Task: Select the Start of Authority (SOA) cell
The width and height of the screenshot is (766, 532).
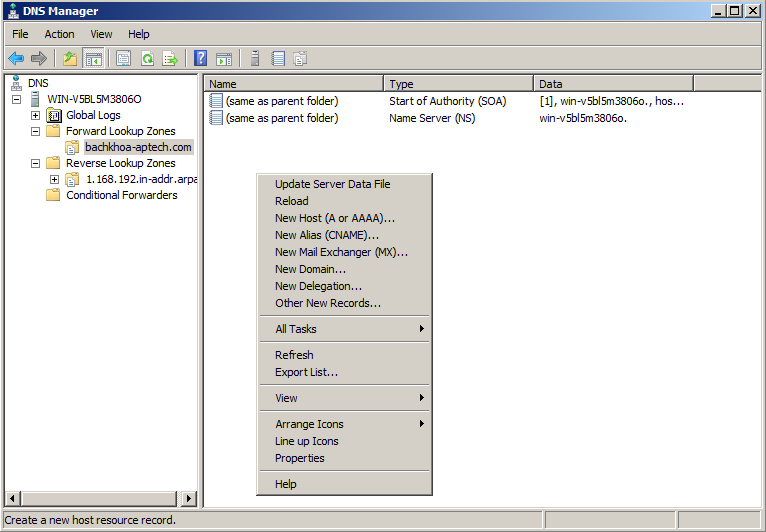Action: pos(447,101)
